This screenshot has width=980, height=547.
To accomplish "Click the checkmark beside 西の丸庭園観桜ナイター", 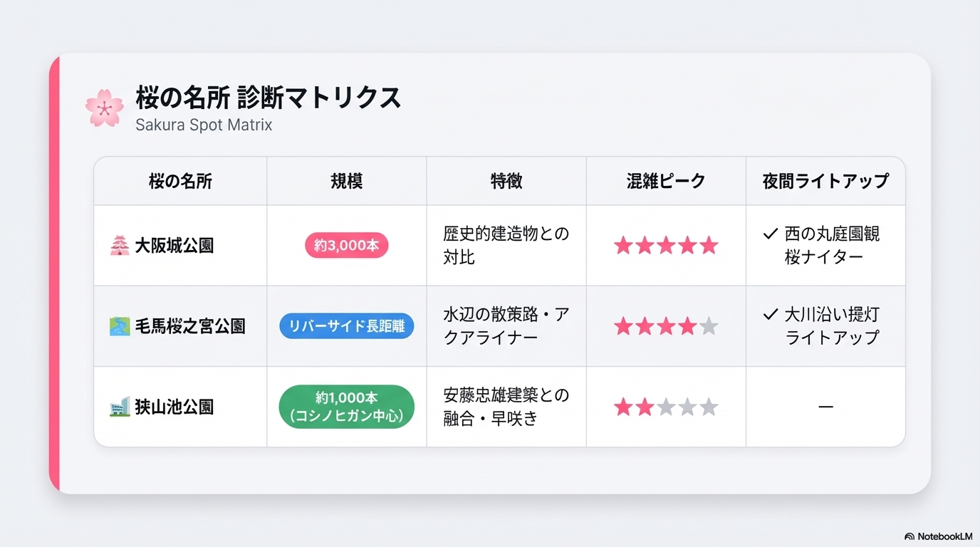I will click(769, 234).
